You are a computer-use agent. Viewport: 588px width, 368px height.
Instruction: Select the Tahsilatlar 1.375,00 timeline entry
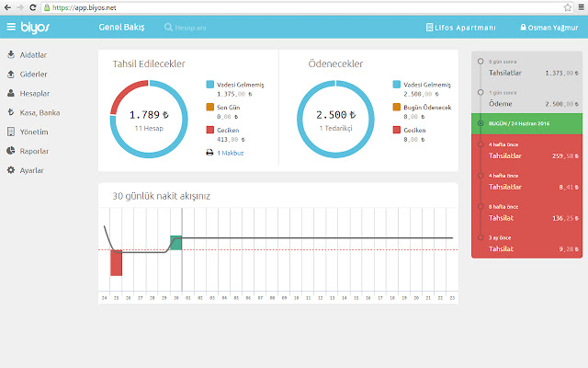point(526,67)
